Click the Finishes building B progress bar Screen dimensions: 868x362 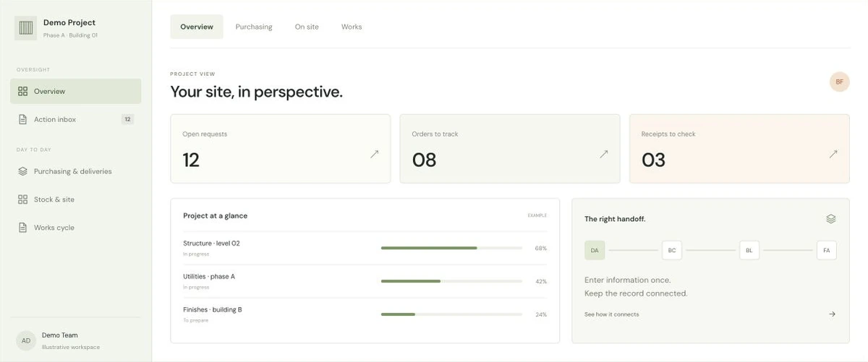(x=451, y=314)
